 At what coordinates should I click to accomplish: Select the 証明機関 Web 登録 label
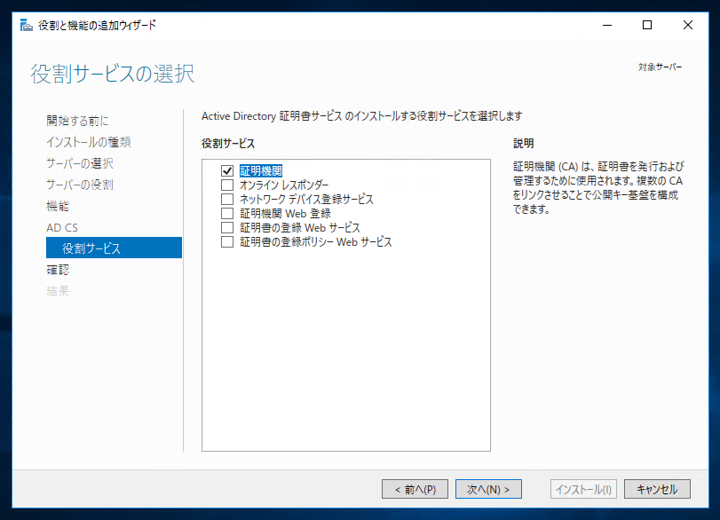coord(285,214)
